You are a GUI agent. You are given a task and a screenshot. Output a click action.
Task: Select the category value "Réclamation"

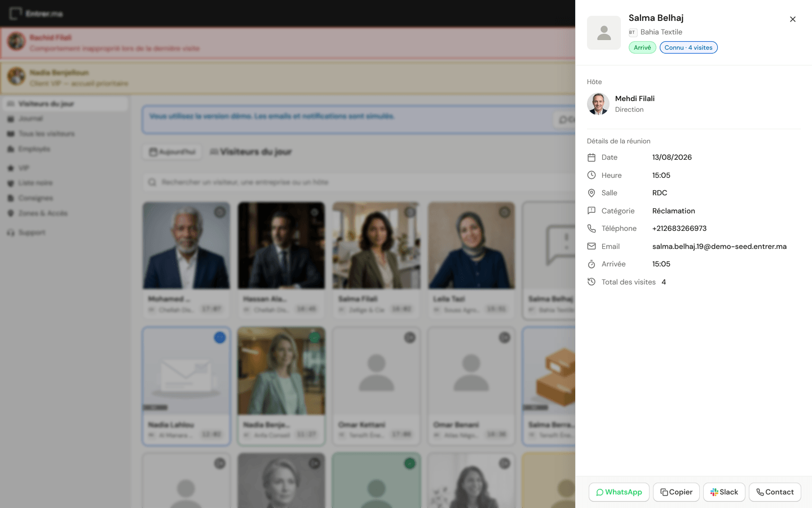674,211
